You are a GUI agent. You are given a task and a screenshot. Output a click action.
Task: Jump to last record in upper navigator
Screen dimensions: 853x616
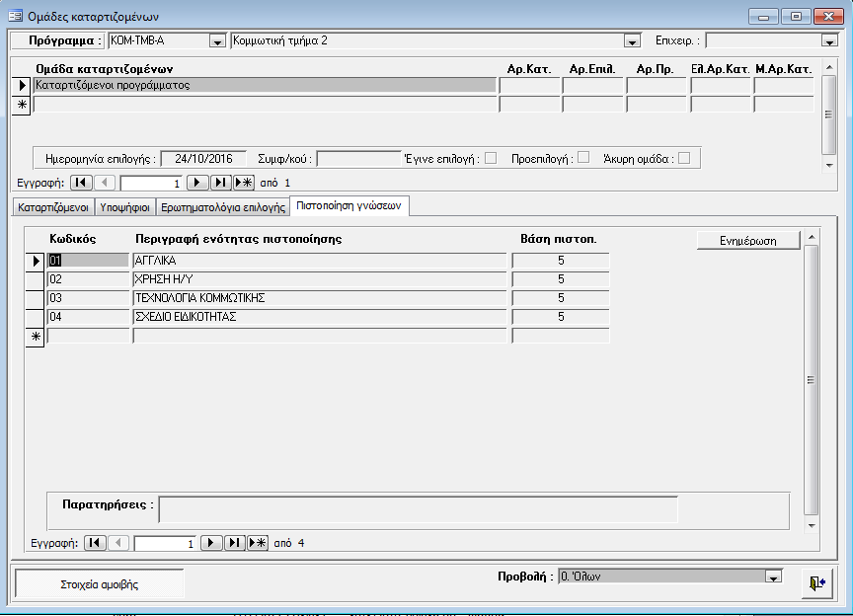coord(221,183)
